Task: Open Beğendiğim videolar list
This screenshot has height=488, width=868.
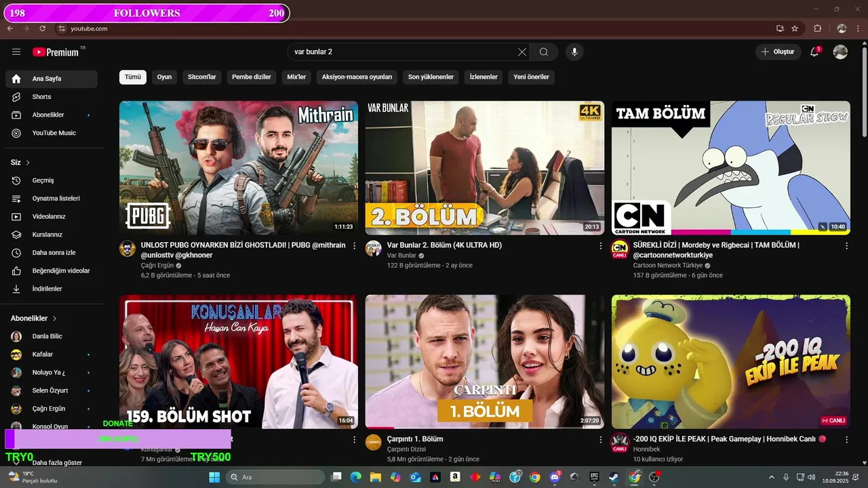Action: 52,271
